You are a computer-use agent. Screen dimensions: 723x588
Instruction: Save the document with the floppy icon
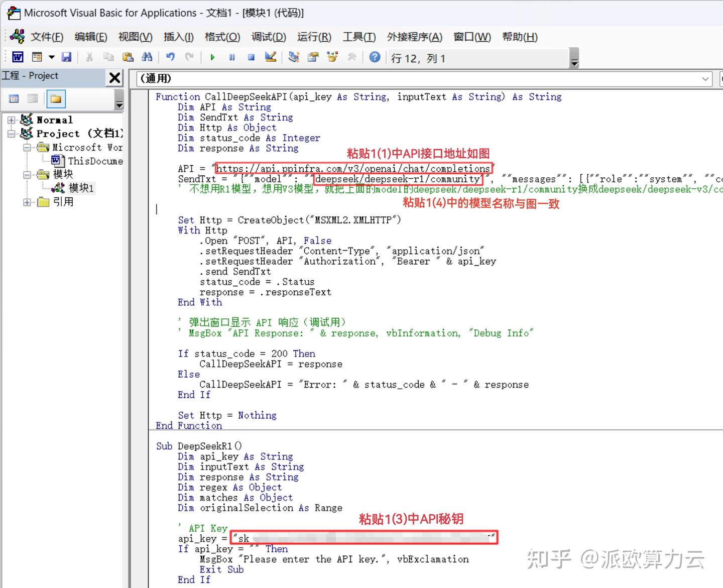pyautogui.click(x=66, y=57)
